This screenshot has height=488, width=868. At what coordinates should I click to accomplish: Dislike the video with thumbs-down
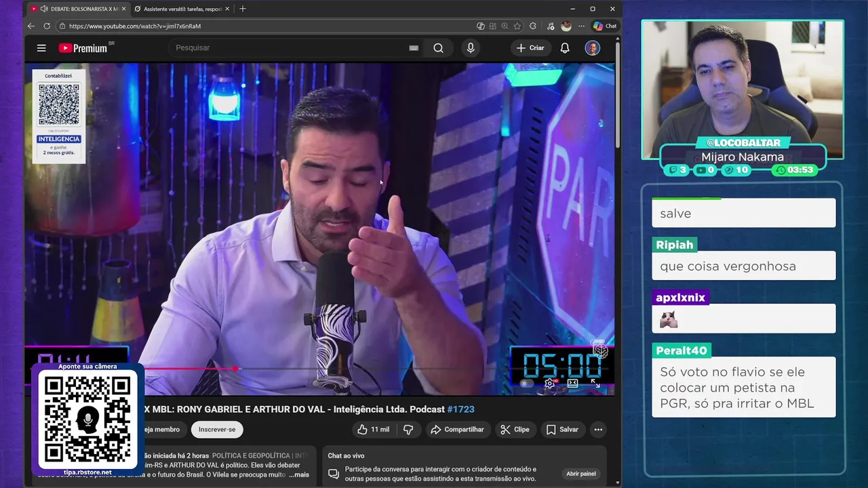coord(408,430)
